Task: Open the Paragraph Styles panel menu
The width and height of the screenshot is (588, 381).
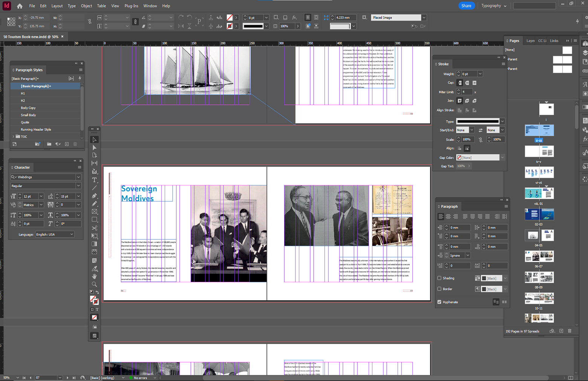Action: (x=81, y=70)
